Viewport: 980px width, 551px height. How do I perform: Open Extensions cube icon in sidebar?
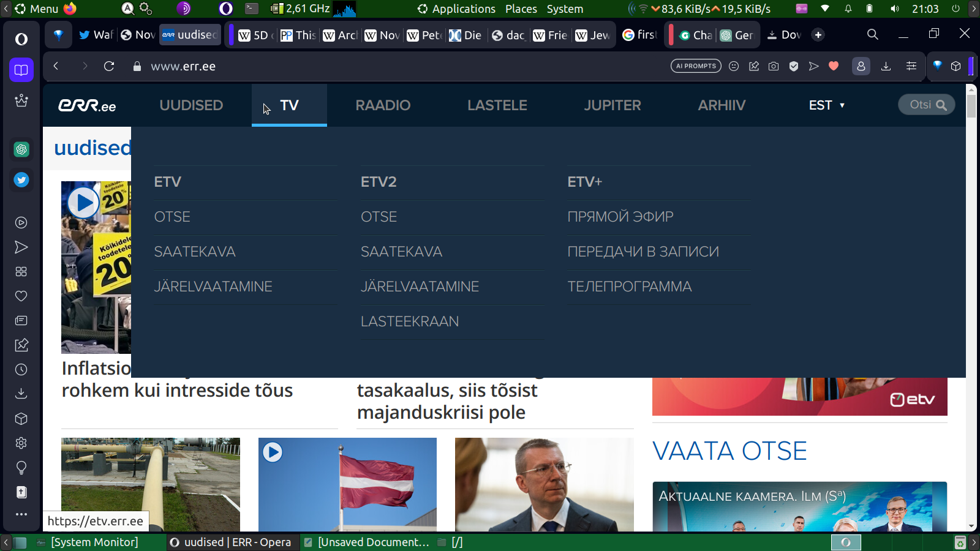pos(21,419)
